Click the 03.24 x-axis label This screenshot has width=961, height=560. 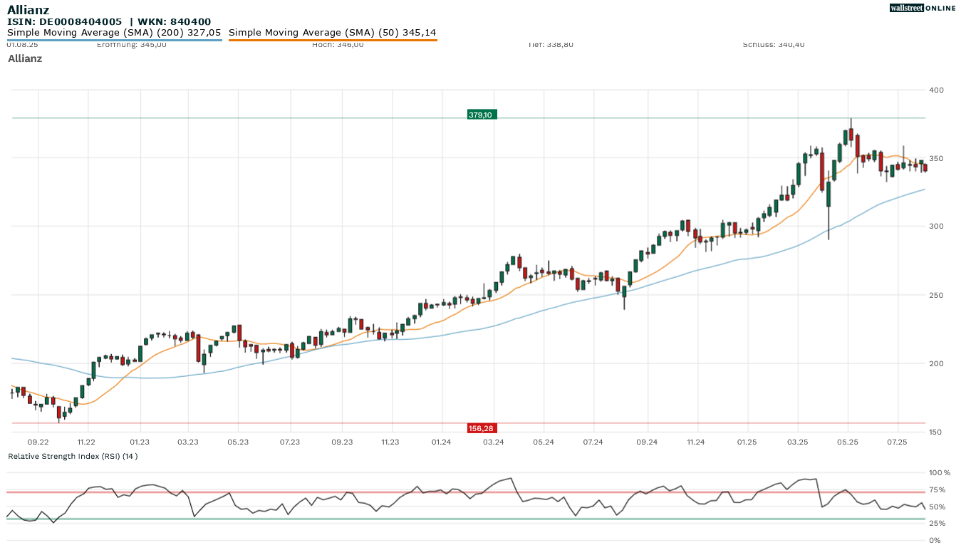[494, 442]
